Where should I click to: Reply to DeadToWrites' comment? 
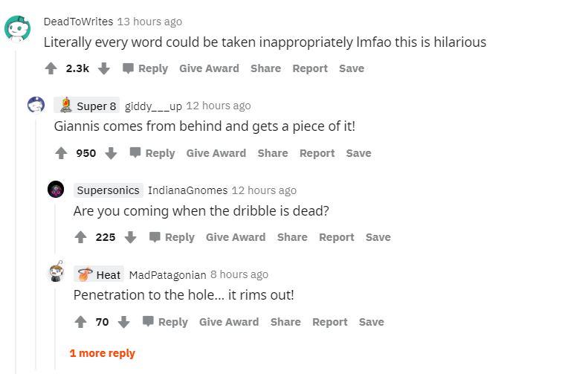tap(145, 68)
